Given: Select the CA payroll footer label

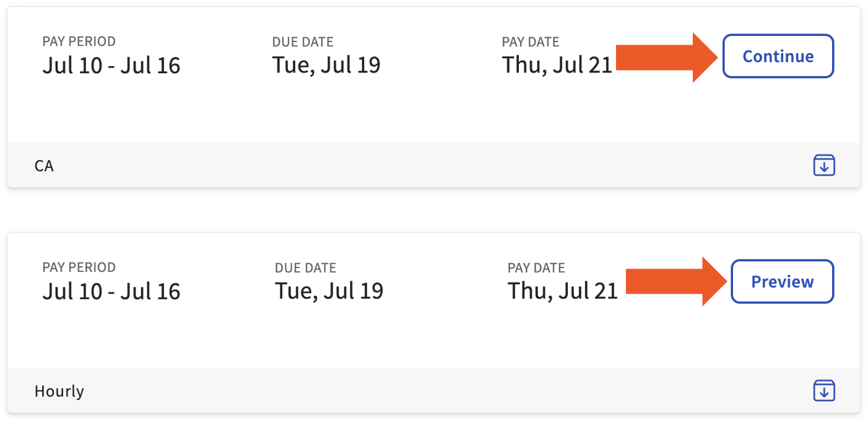Looking at the screenshot, I should [x=45, y=165].
